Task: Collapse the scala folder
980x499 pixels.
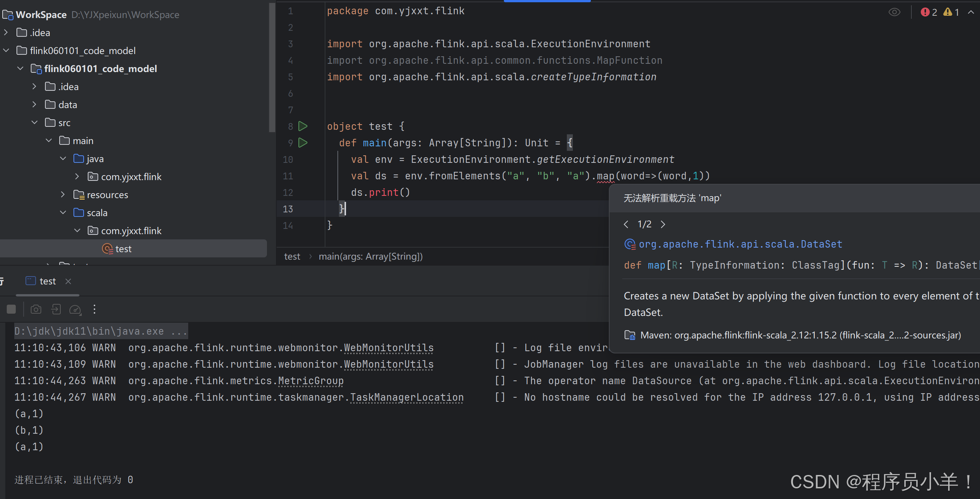Action: pyautogui.click(x=63, y=213)
